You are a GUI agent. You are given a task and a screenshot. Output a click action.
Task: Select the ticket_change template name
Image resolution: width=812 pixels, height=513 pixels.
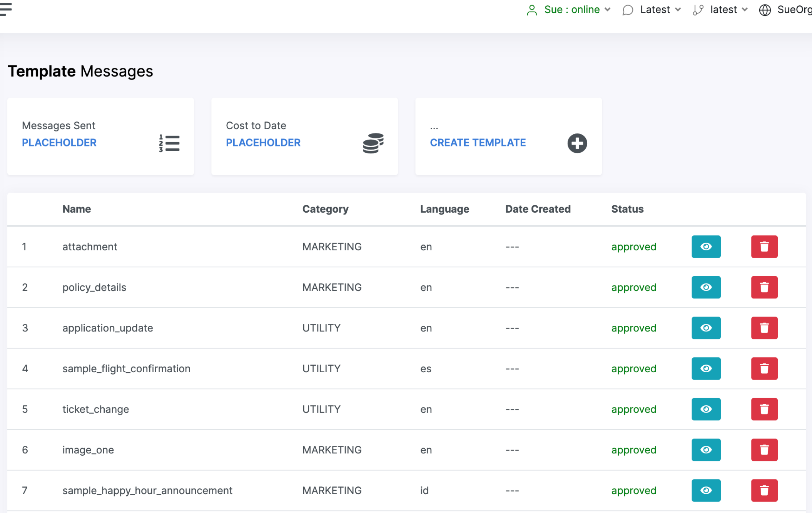point(95,409)
